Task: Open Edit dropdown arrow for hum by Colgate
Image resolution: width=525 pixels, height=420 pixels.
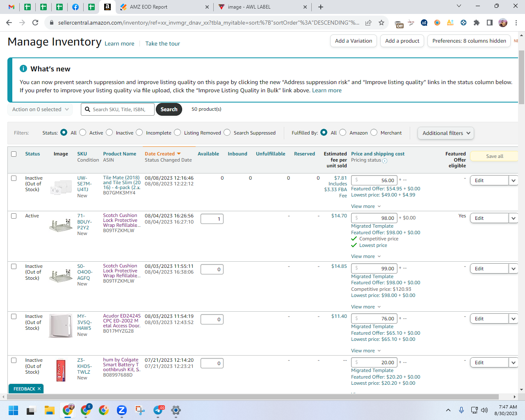Action: [x=514, y=363]
